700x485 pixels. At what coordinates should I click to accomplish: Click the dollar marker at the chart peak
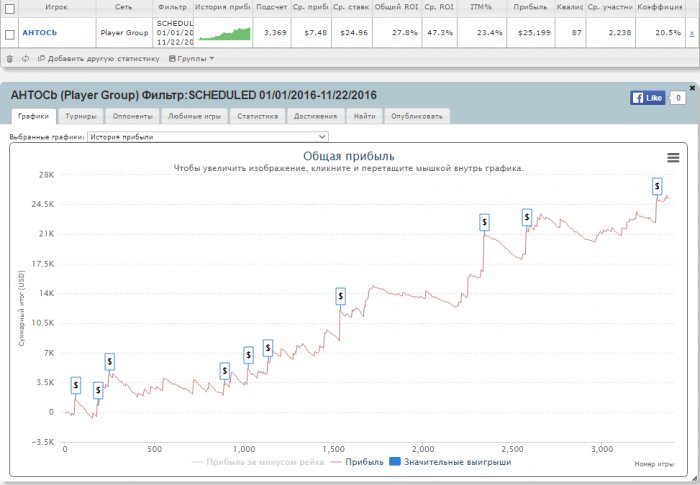pyautogui.click(x=657, y=186)
